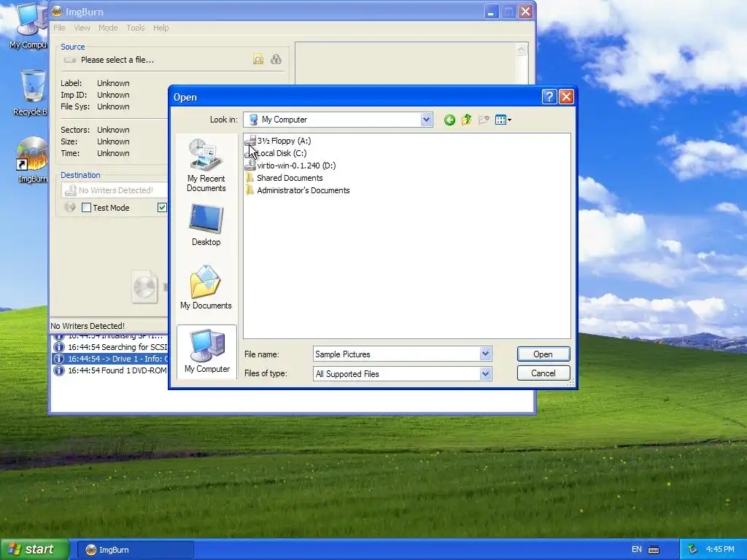Screen dimensions: 747x560
Task: Click the ImgBurn taskbar button
Action: 135,550
